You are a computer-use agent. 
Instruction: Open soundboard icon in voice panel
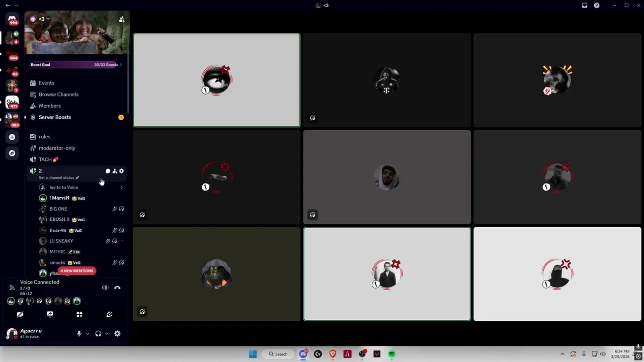tap(109, 314)
